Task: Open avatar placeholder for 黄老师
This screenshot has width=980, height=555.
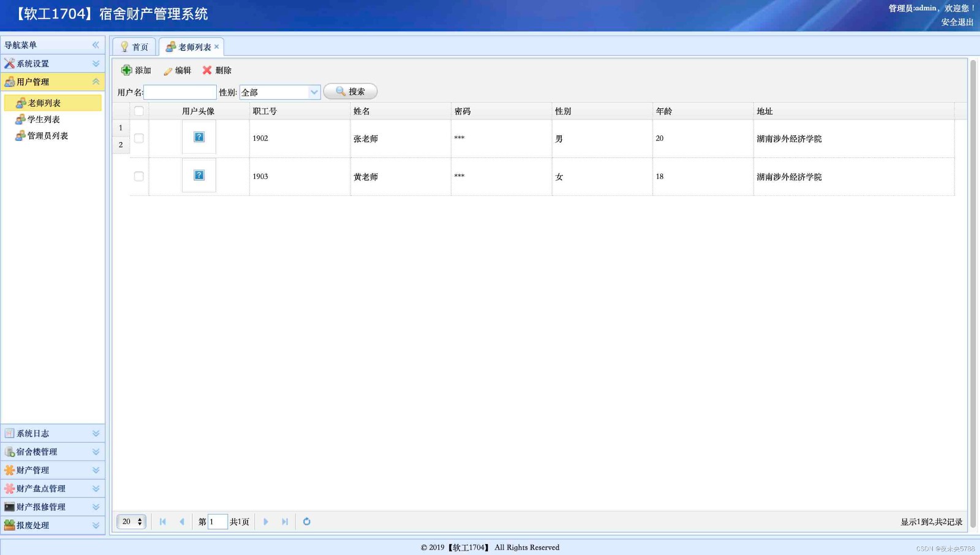Action: click(199, 175)
